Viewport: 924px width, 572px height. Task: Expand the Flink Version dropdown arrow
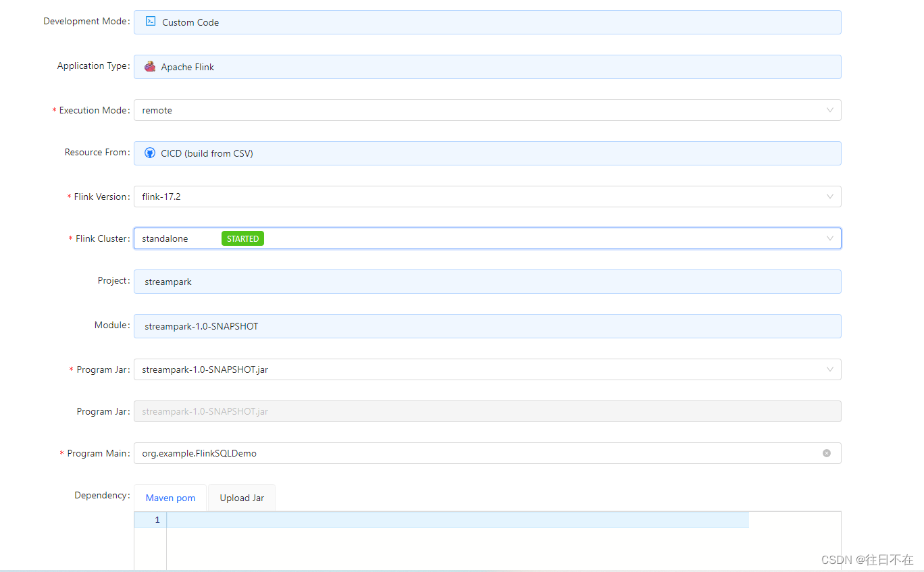(x=830, y=197)
